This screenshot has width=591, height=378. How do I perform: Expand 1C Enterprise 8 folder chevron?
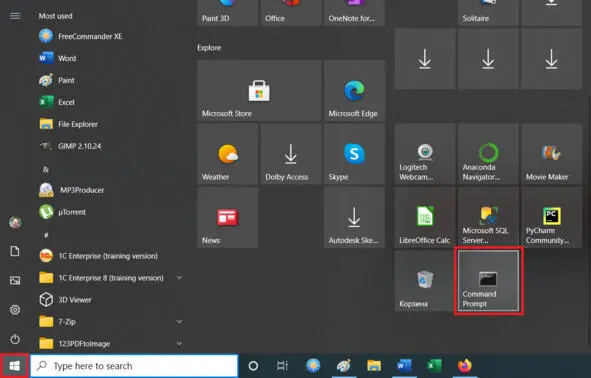coord(179,278)
